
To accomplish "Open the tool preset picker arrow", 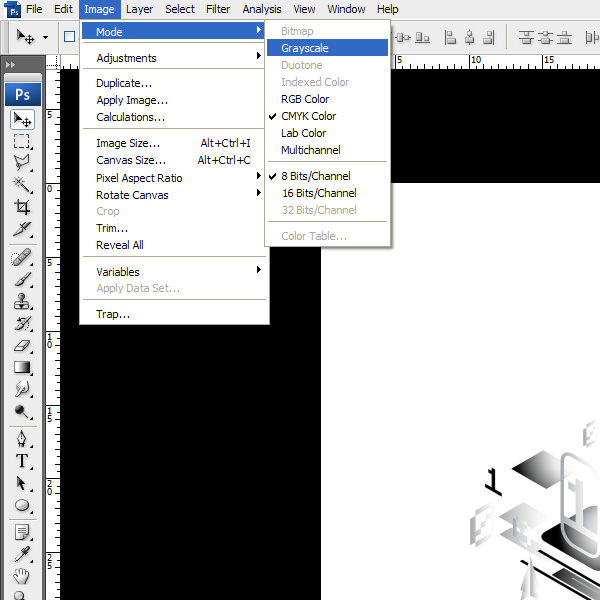I will [46, 38].
